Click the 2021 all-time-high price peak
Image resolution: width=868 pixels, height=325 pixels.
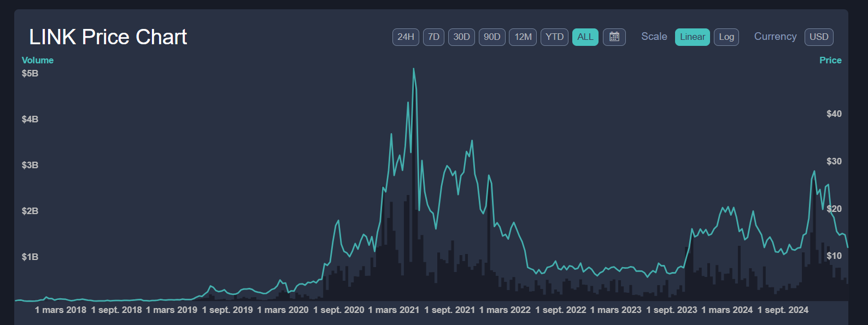pos(414,69)
